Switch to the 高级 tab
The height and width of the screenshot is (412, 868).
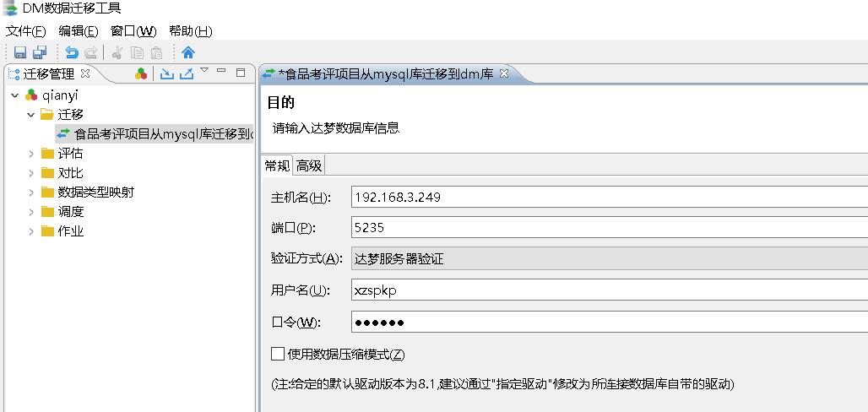pos(309,165)
